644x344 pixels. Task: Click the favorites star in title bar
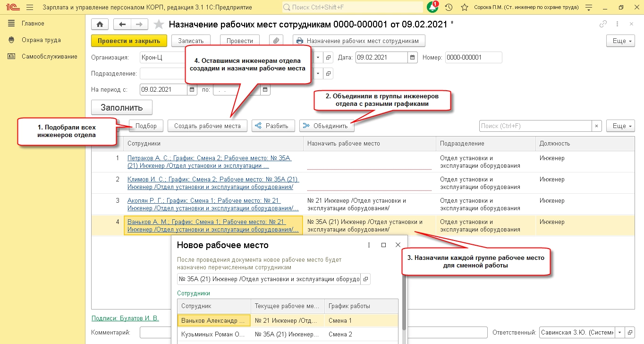[465, 8]
